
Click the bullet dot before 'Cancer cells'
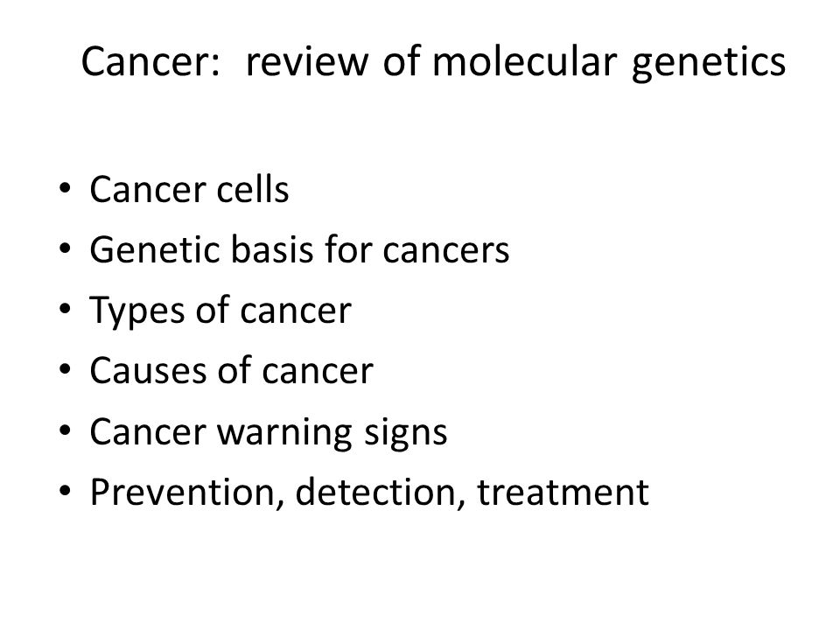(65, 189)
